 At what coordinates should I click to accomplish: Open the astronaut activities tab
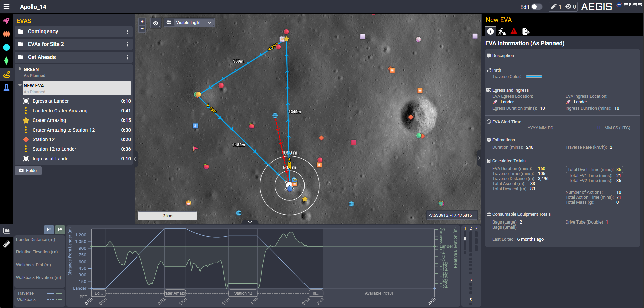pyautogui.click(x=502, y=31)
